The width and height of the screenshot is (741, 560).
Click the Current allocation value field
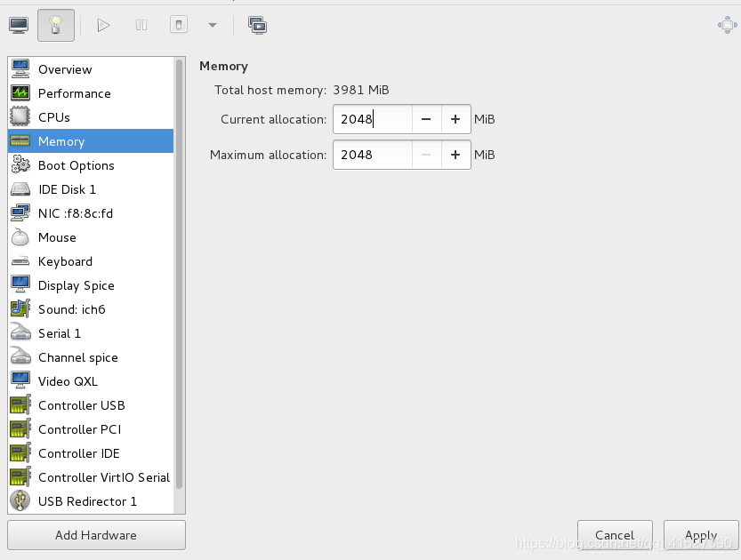373,119
